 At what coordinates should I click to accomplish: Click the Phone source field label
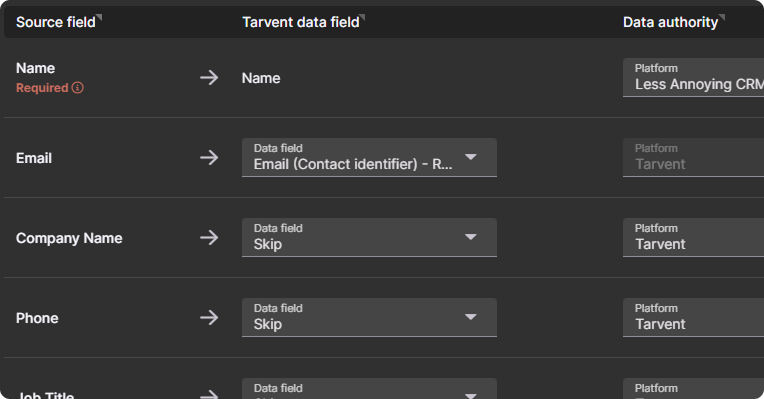pos(37,318)
